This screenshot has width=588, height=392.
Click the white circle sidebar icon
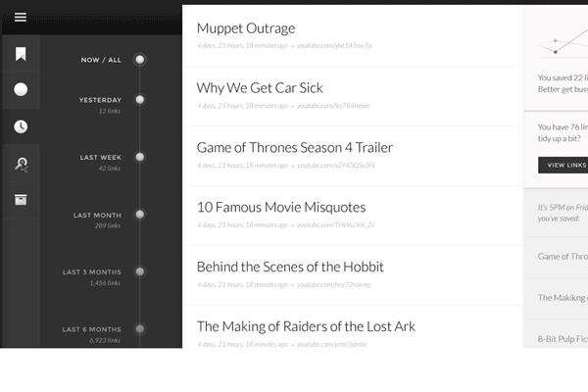20,89
